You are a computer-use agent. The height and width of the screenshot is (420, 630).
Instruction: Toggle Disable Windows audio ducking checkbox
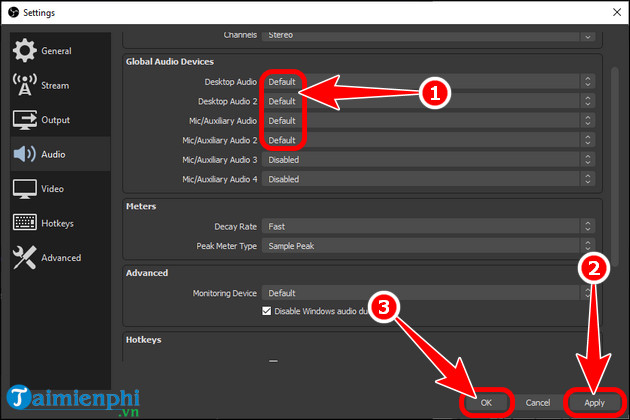[x=266, y=311]
